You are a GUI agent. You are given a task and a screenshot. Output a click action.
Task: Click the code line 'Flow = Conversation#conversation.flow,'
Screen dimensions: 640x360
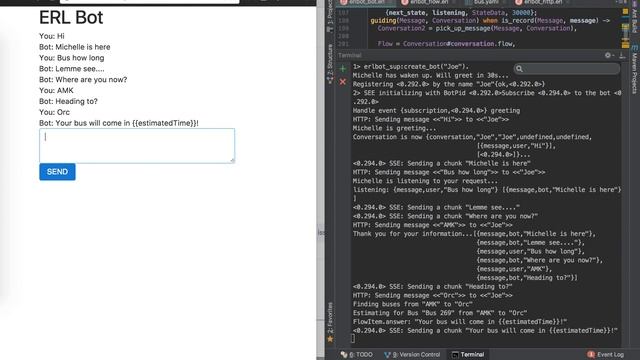click(x=446, y=44)
